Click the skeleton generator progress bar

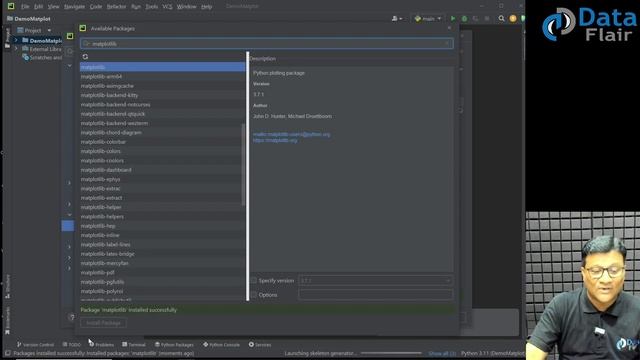[x=391, y=353]
